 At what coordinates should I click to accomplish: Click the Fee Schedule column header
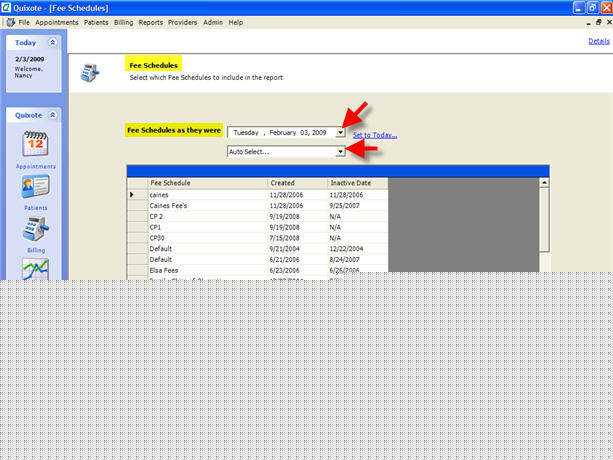point(208,183)
